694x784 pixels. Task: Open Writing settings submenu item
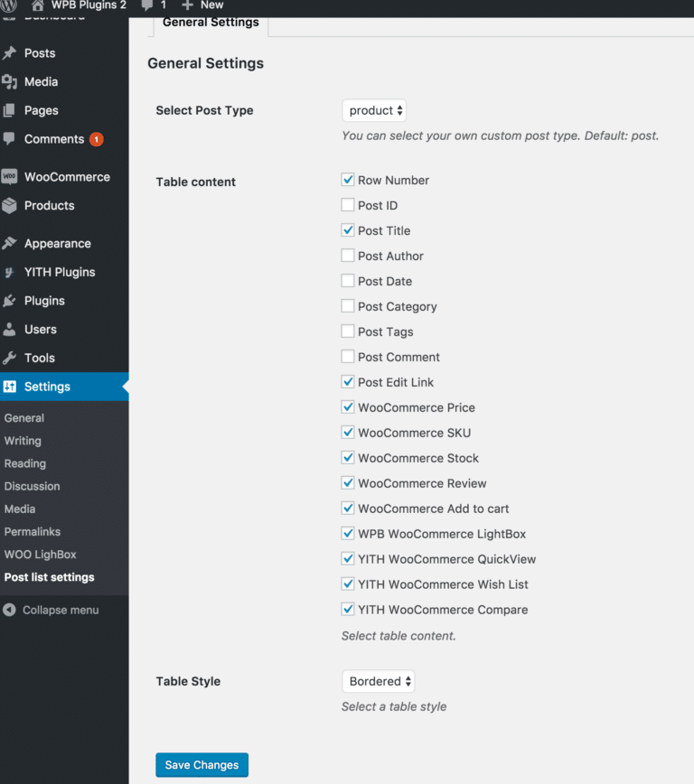coord(23,441)
